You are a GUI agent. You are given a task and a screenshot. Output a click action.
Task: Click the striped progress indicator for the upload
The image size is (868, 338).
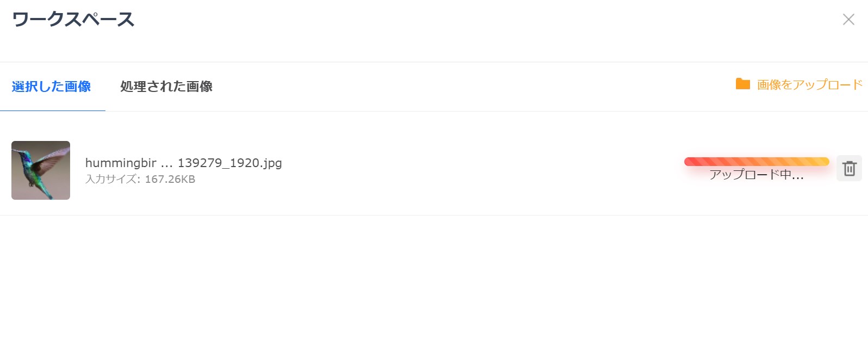756,161
